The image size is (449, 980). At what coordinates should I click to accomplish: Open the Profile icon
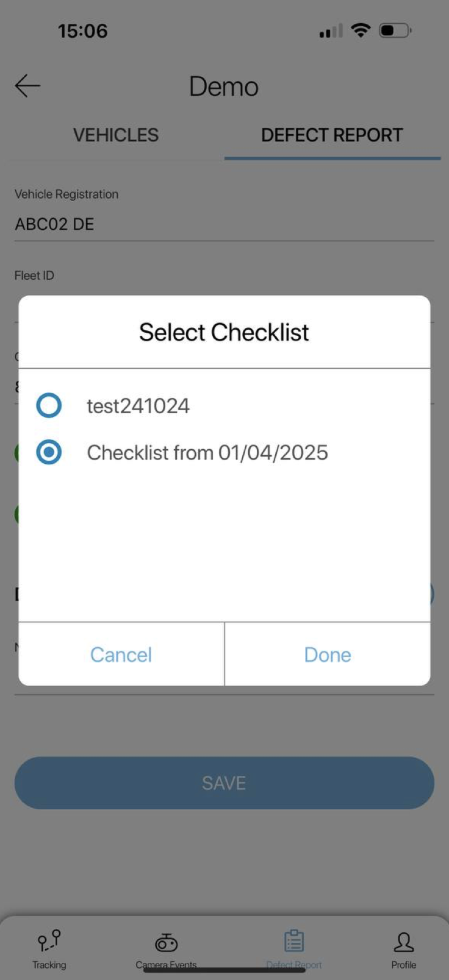[x=403, y=943]
